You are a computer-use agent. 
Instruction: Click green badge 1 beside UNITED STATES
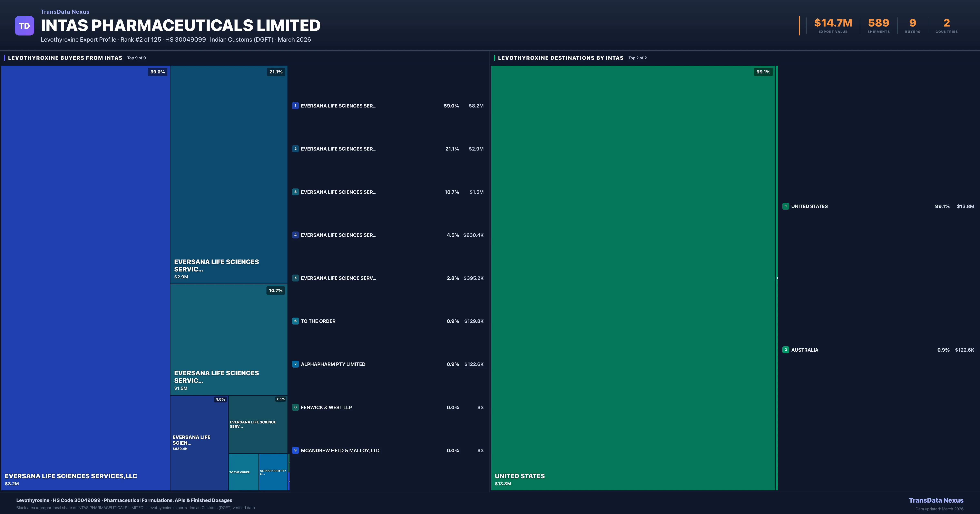786,206
